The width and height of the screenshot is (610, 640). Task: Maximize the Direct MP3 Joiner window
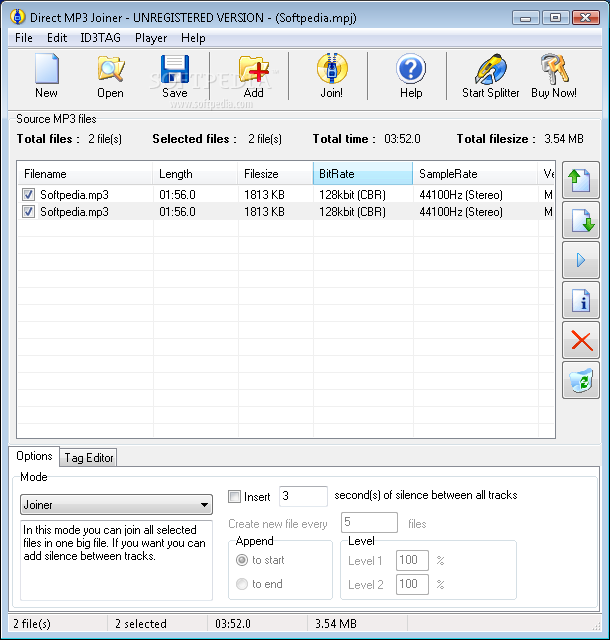555,18
